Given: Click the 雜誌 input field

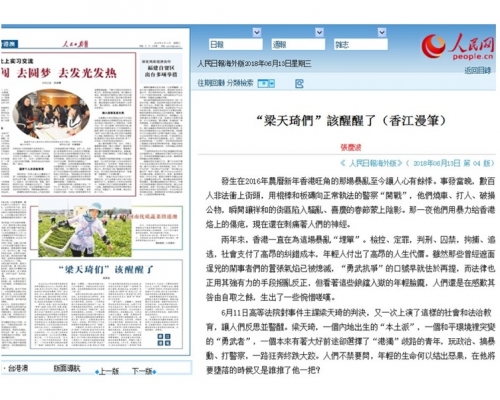Looking at the screenshot, I should (361, 45).
